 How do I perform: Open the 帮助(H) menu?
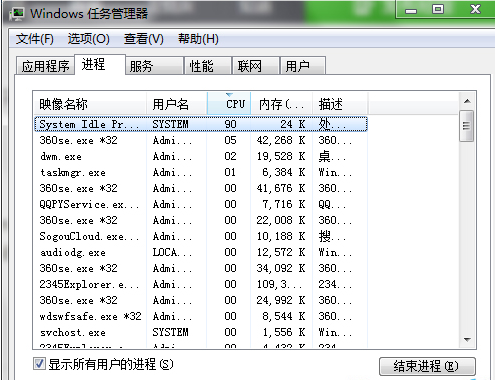coord(198,39)
